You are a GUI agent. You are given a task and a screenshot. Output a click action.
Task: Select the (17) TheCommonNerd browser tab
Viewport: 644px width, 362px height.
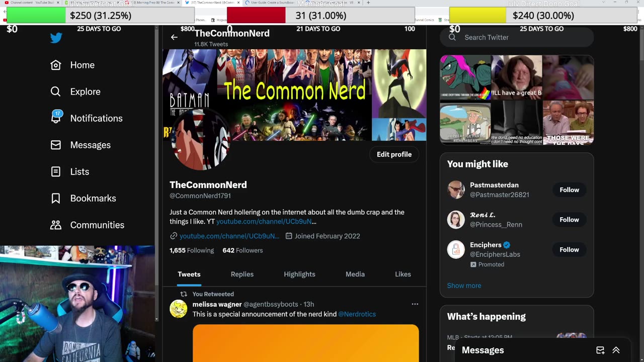[x=211, y=3]
